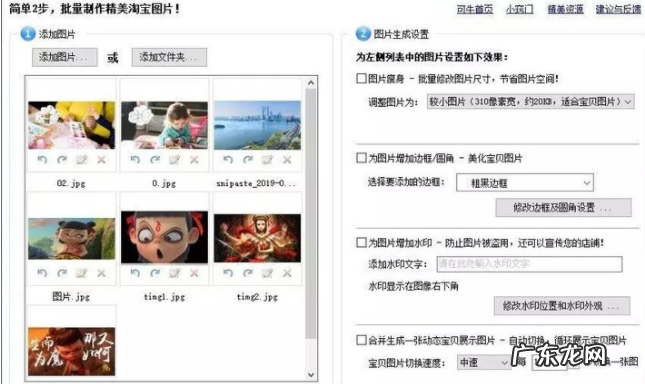Rotate 02.jpg clockwise
The width and height of the screenshot is (645, 384).
(x=62, y=160)
